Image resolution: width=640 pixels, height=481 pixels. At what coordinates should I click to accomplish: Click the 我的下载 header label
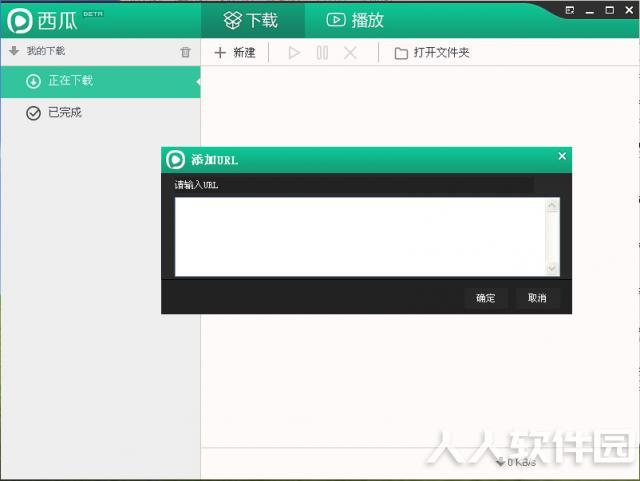pyautogui.click(x=46, y=51)
